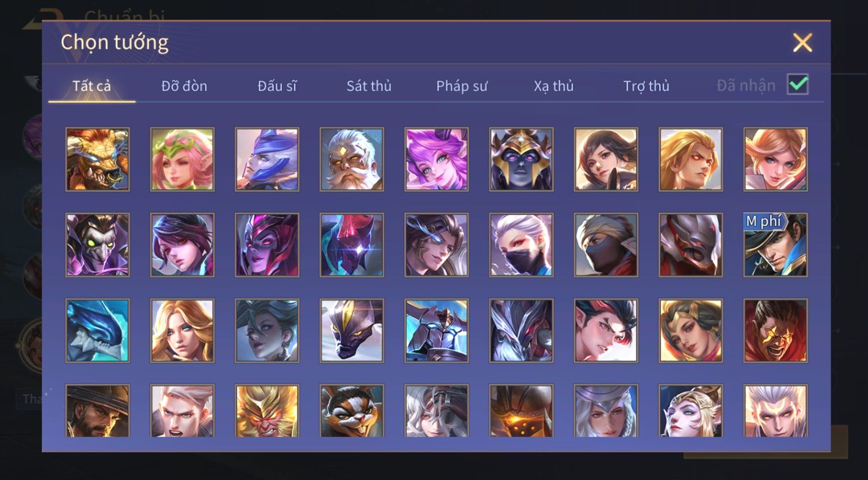The width and height of the screenshot is (868, 480).
Task: Select the cowboy hat bearded gunslinger
Action: coord(97,411)
